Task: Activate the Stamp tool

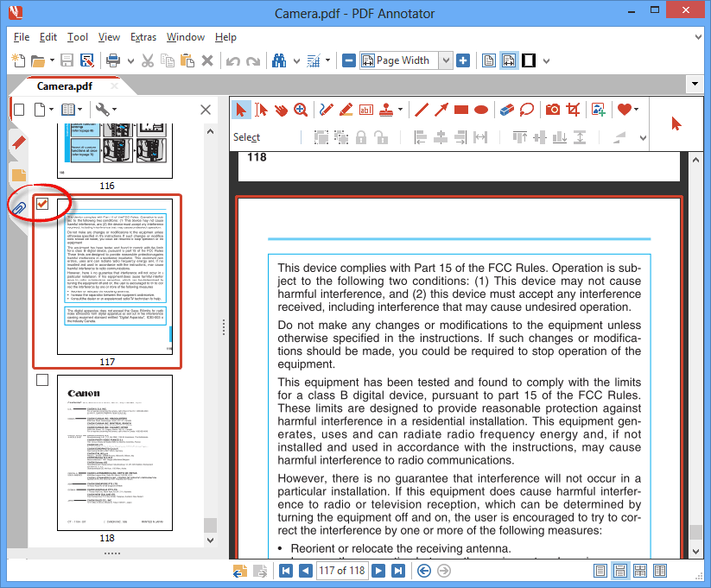Action: [x=385, y=110]
